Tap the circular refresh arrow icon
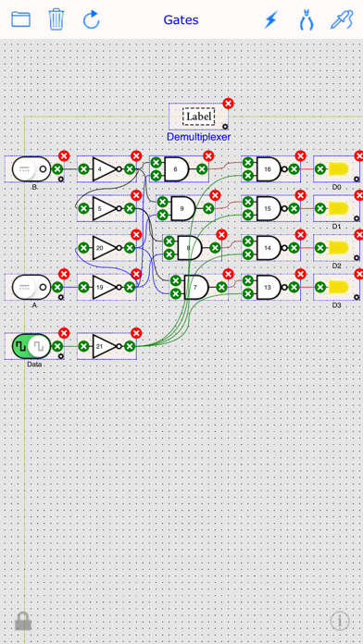 (92, 19)
